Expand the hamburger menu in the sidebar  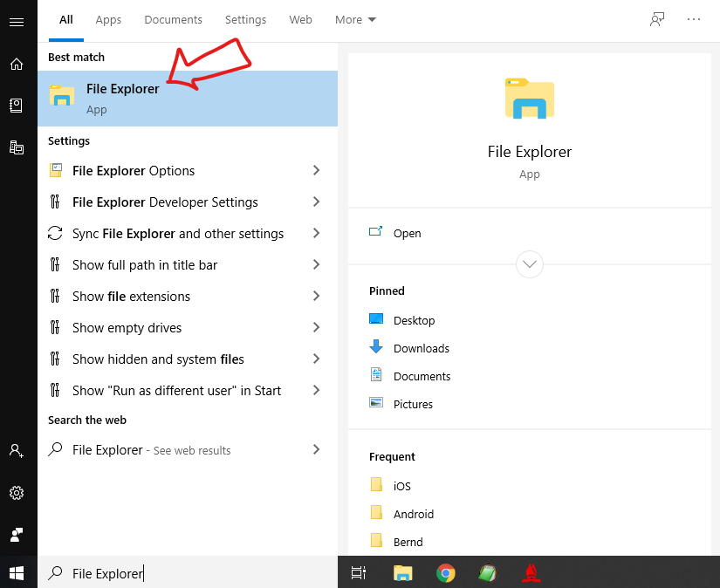click(x=17, y=22)
